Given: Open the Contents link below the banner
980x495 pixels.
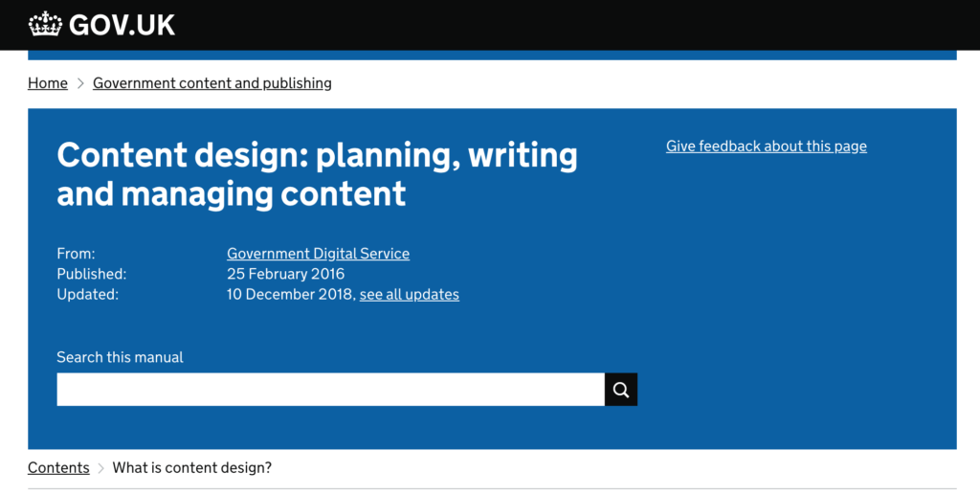Looking at the screenshot, I should point(58,468).
